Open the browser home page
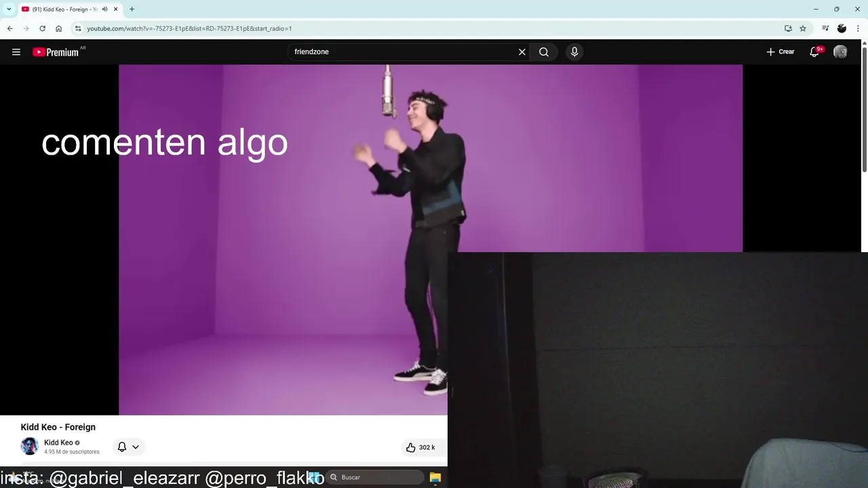The height and width of the screenshot is (488, 868). click(58, 28)
